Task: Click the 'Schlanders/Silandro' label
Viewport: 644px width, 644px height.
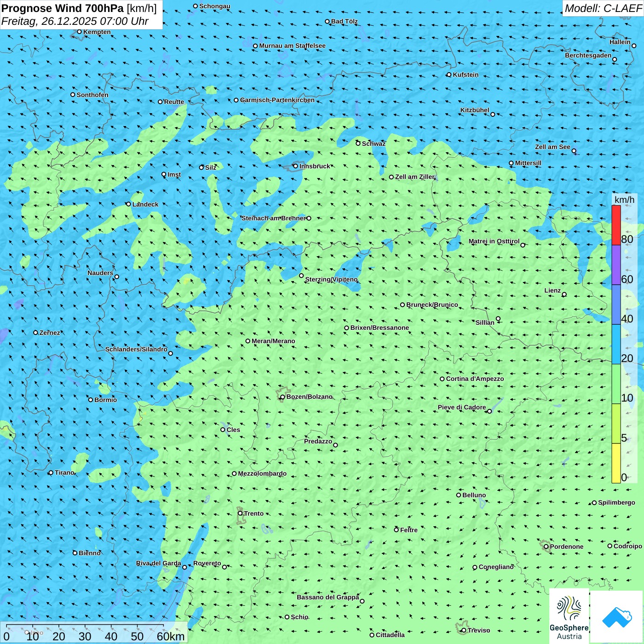Action: (x=136, y=350)
